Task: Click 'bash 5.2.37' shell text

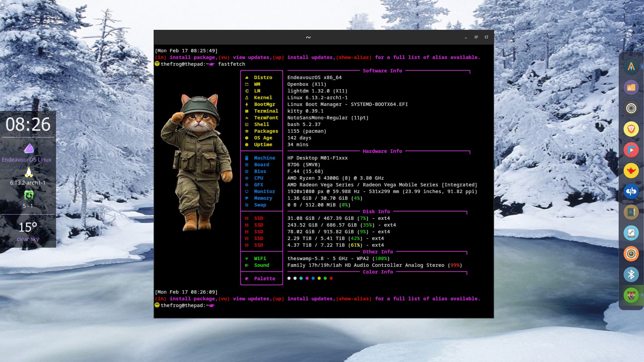Action: tap(304, 124)
